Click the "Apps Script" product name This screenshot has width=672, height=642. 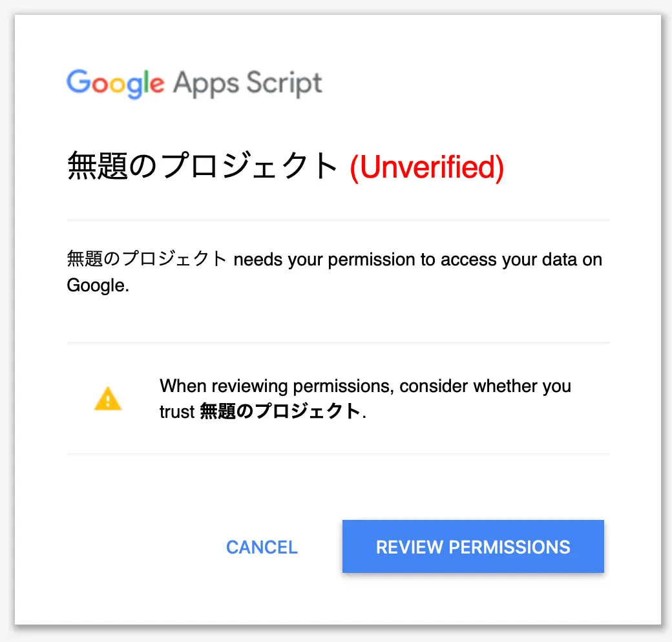pyautogui.click(x=247, y=83)
